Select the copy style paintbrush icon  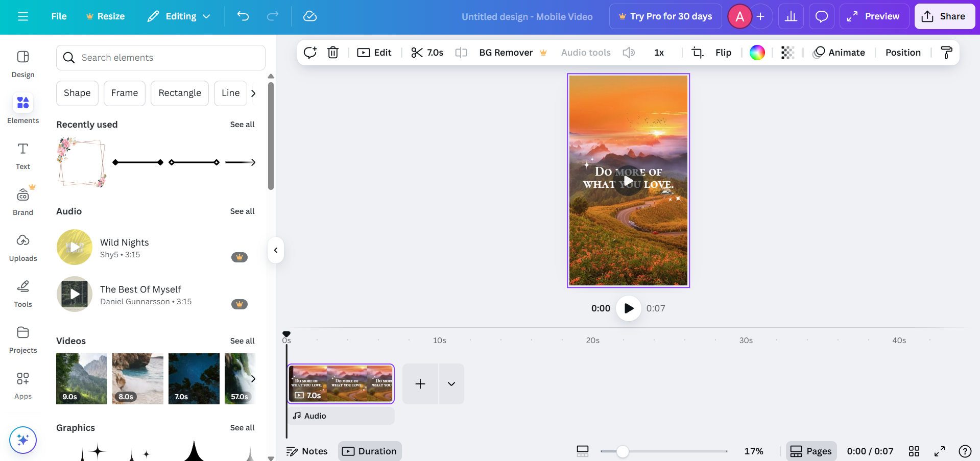(x=947, y=52)
